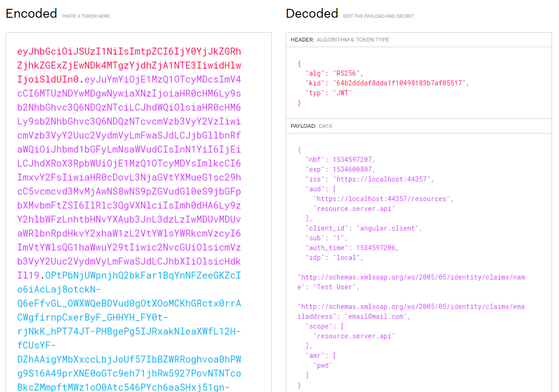The image size is (559, 392).
Task: Select the pwd value inside the amr array
Action: (x=323, y=365)
